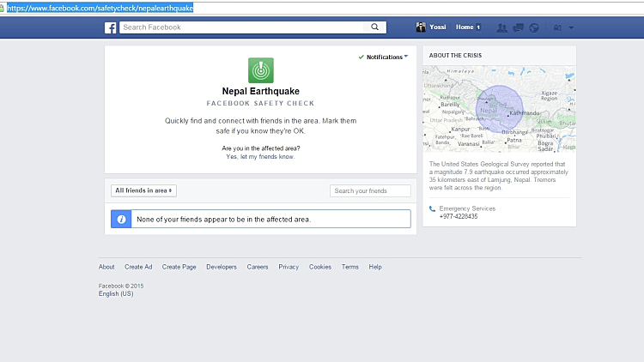Open the privacy shortcuts lock icon
644x362 pixels.
[558, 27]
